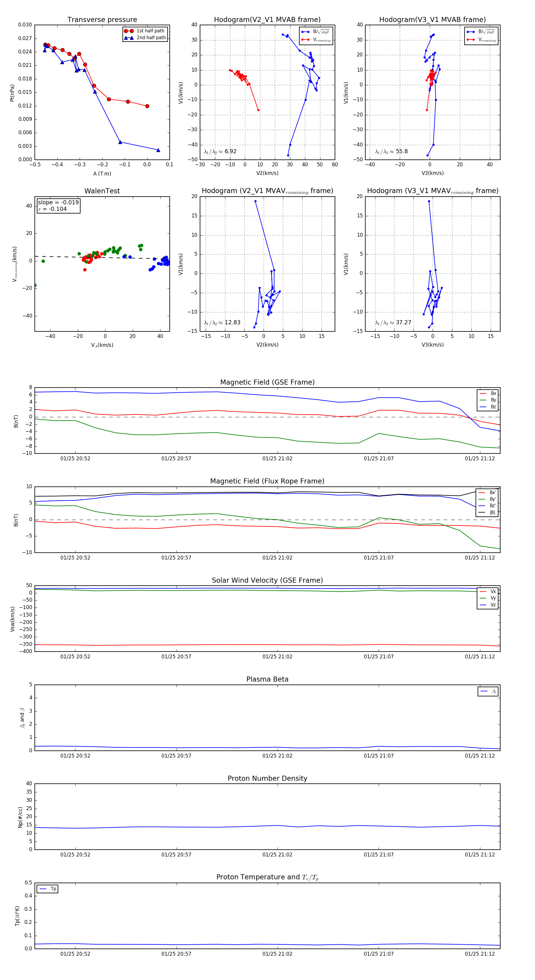Screen dimensions: 535x980
Task: Click '01/25 21:02' tick under Plasma Beta plot
Action: (x=277, y=755)
